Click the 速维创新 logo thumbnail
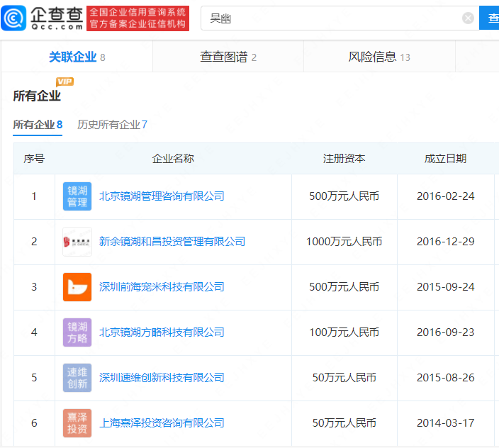This screenshot has width=499, height=448. (x=77, y=378)
